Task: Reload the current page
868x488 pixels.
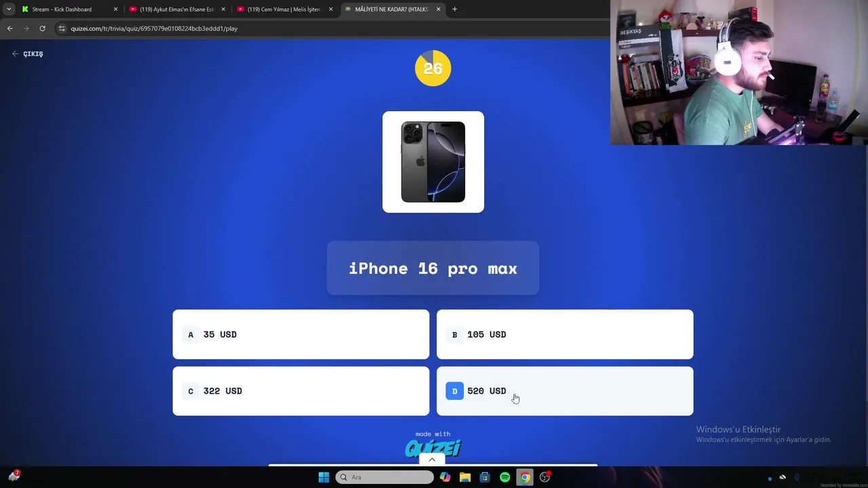Action: click(42, 28)
